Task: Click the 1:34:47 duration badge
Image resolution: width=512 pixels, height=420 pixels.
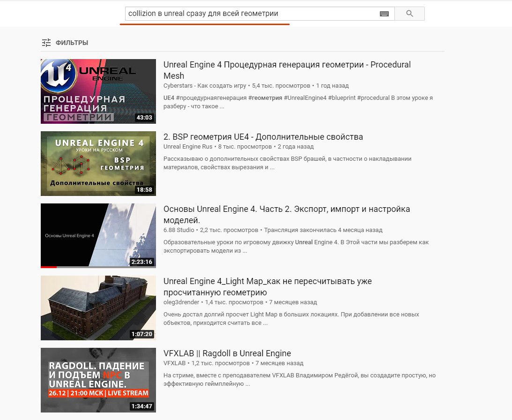Action: pyautogui.click(x=142, y=406)
